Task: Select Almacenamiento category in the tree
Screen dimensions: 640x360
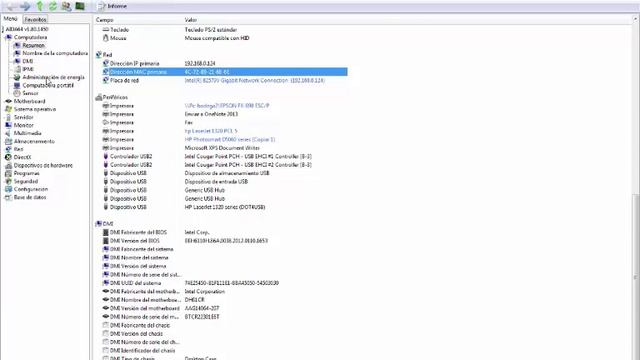Action: 34,141
